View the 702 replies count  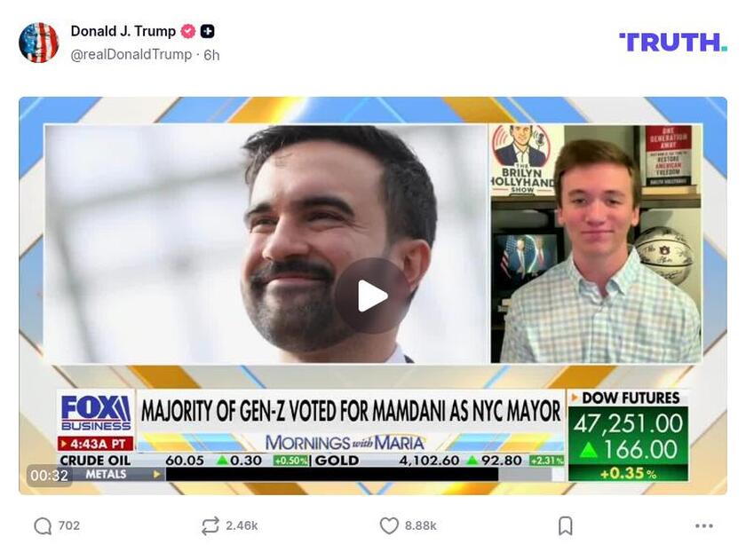(x=69, y=525)
